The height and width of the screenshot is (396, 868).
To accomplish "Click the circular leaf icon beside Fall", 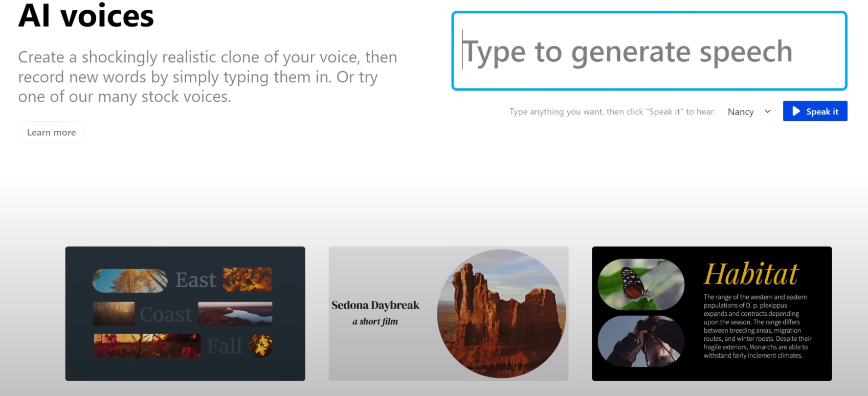I will pos(261,346).
